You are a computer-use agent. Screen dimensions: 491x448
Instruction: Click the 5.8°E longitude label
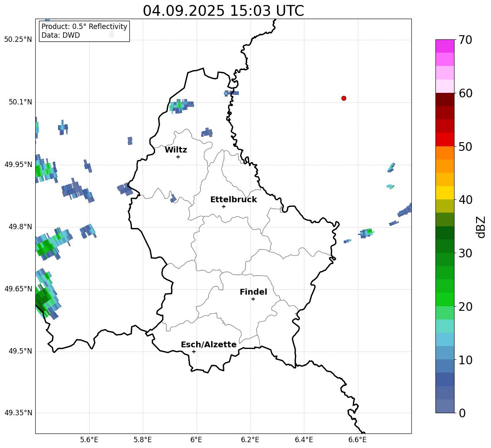pyautogui.click(x=143, y=440)
